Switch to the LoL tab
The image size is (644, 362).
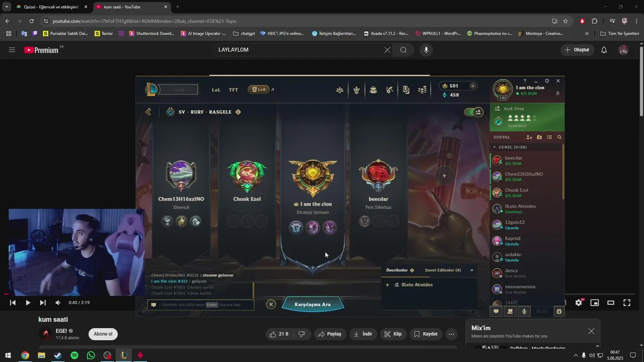coord(216,90)
